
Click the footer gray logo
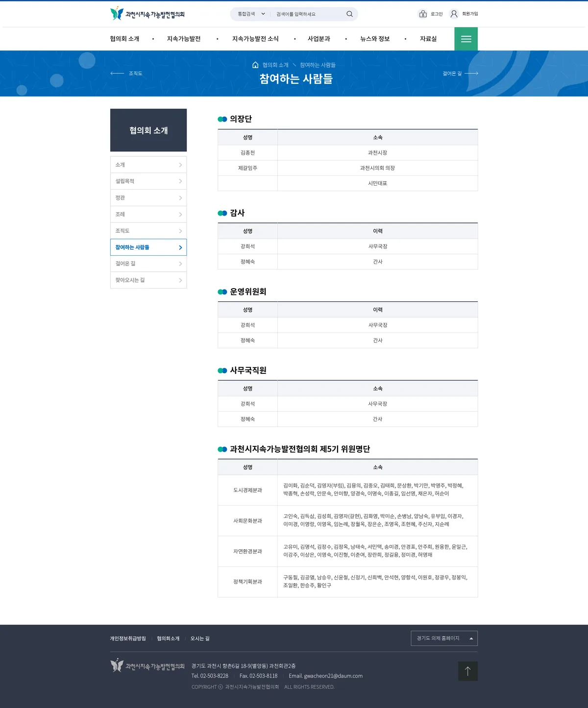(x=147, y=666)
